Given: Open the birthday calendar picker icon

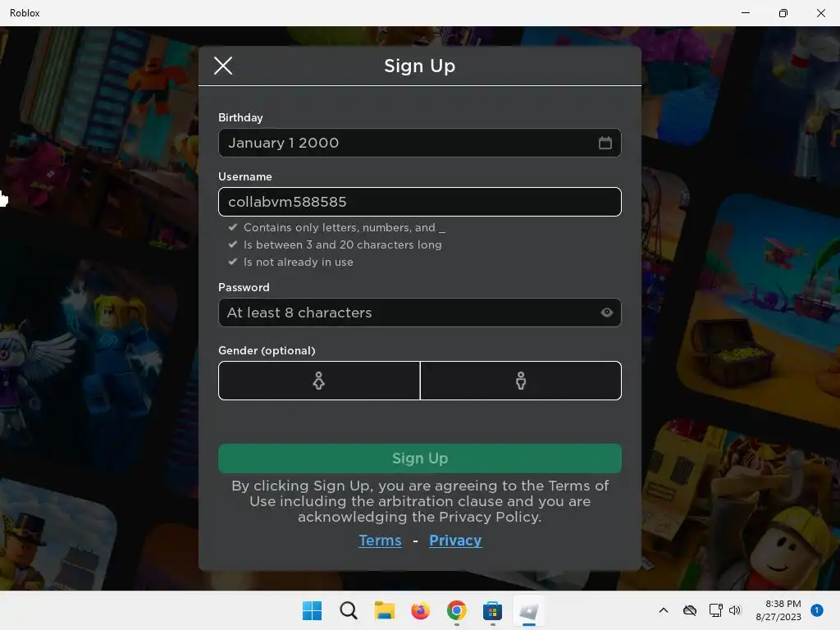Looking at the screenshot, I should 605,143.
